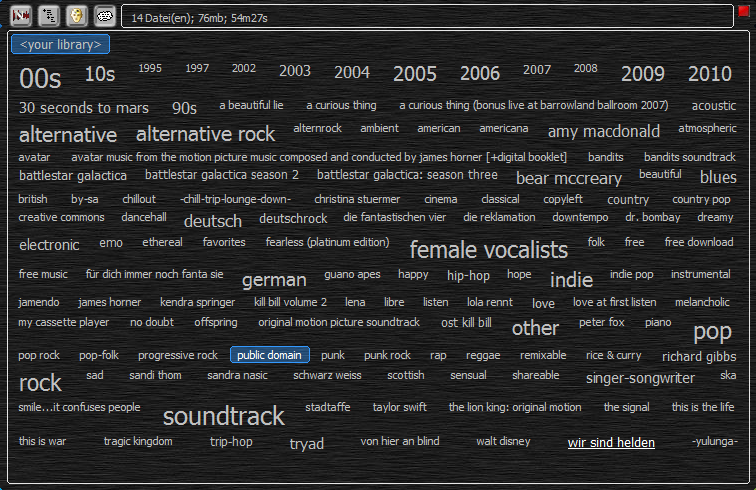Choose the blues tag

point(718,177)
